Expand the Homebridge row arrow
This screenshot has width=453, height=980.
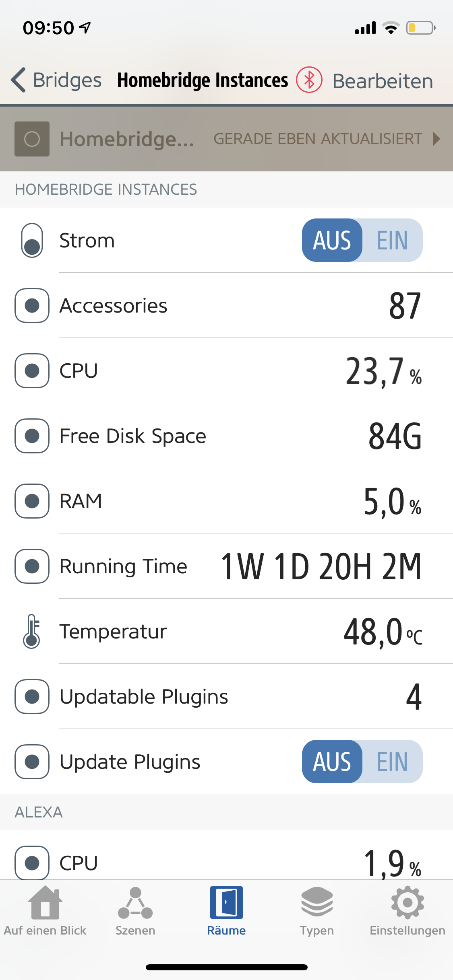436,139
